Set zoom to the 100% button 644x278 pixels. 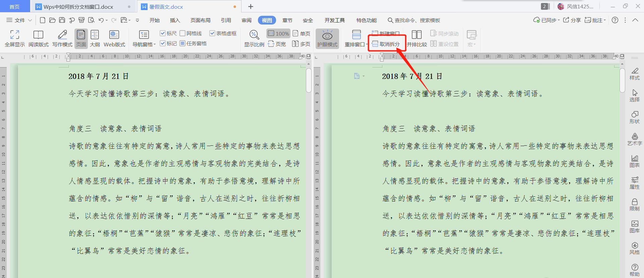pyautogui.click(x=278, y=34)
